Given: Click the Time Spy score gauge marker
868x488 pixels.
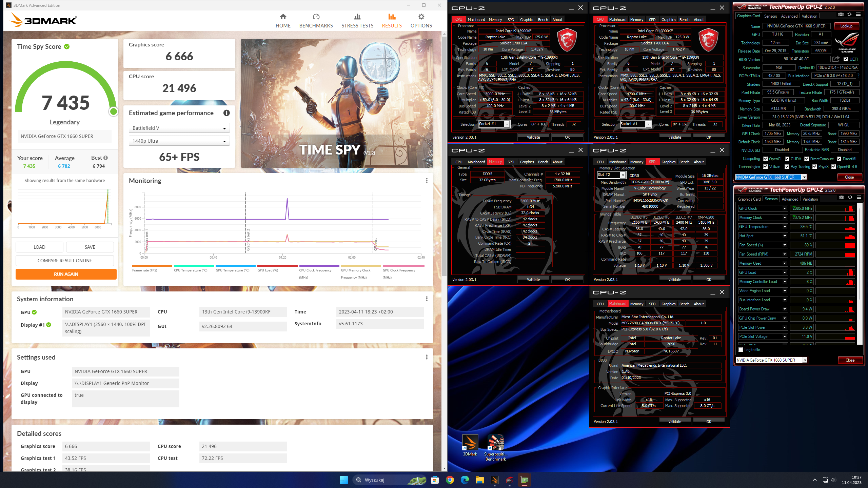Looking at the screenshot, I should (114, 111).
